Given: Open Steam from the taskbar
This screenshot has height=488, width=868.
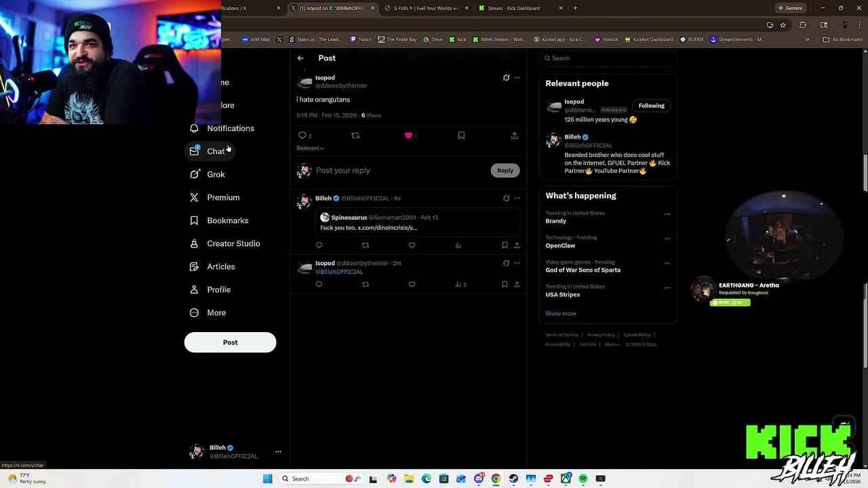Looking at the screenshot, I should point(513,479).
